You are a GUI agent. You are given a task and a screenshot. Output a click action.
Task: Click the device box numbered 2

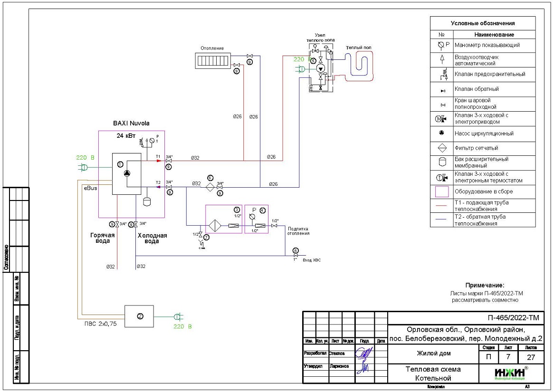pyautogui.click(x=139, y=316)
